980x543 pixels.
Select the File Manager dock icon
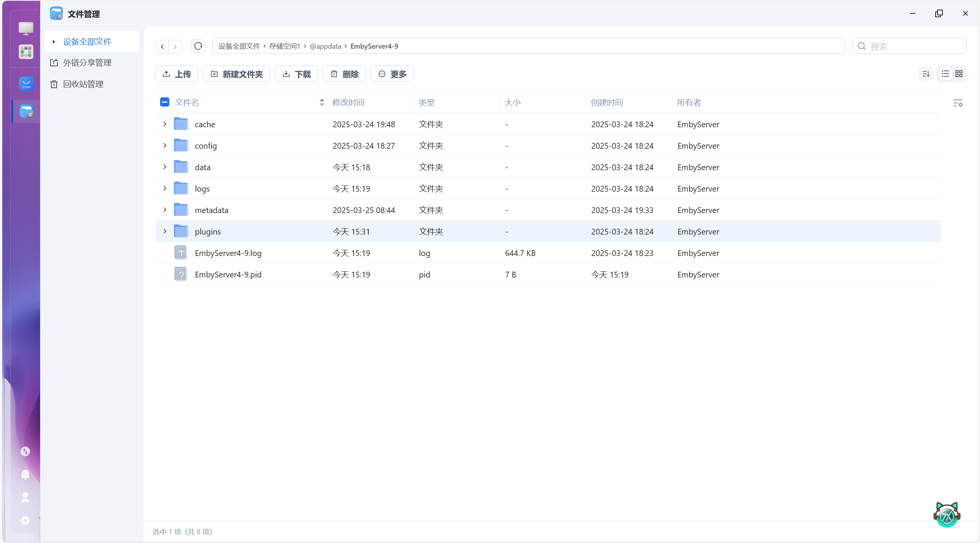pos(26,111)
